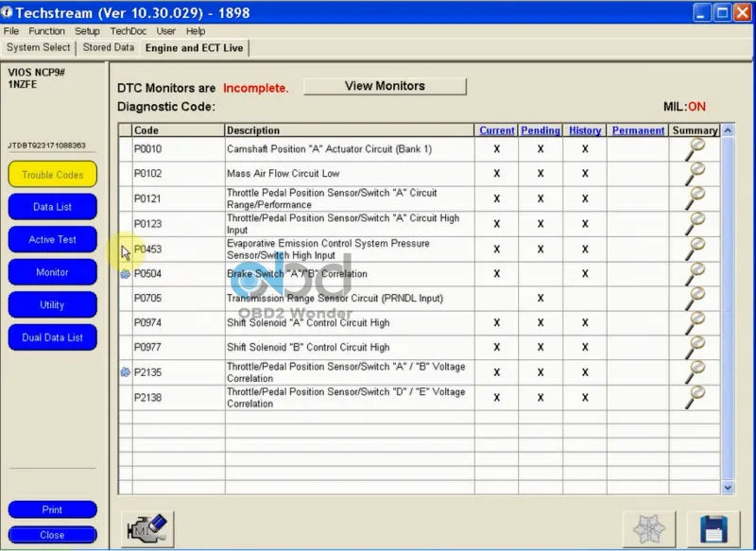Open the File menu

click(11, 31)
